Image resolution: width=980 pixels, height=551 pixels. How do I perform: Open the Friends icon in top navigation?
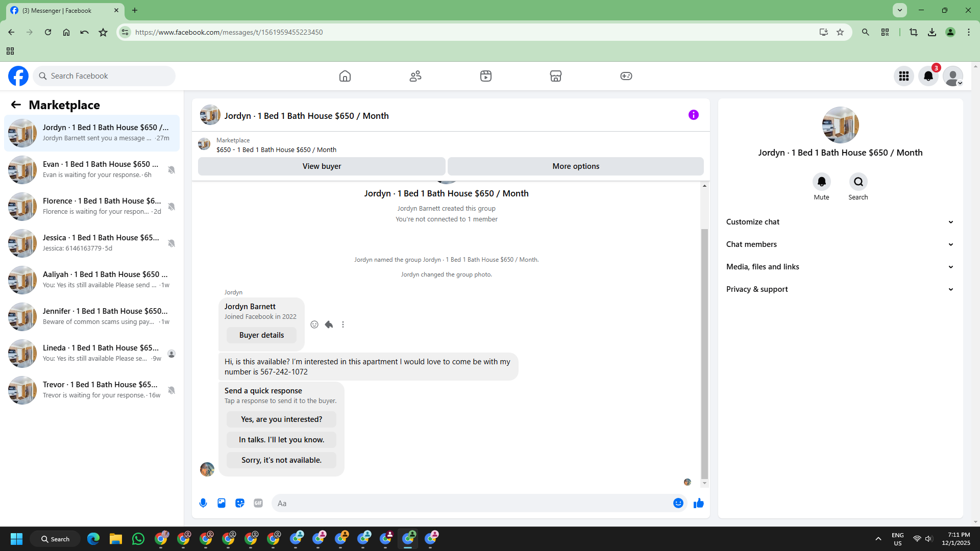[x=415, y=76]
